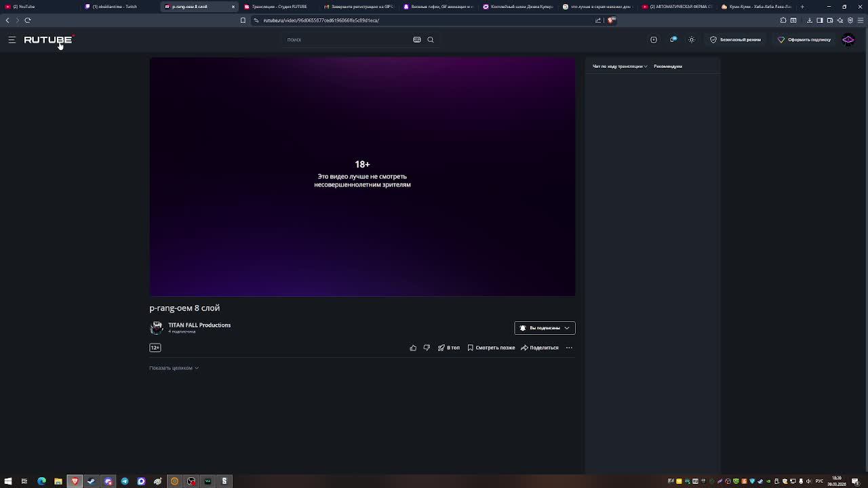
Task: Expand Показать целиком description
Action: tap(174, 368)
